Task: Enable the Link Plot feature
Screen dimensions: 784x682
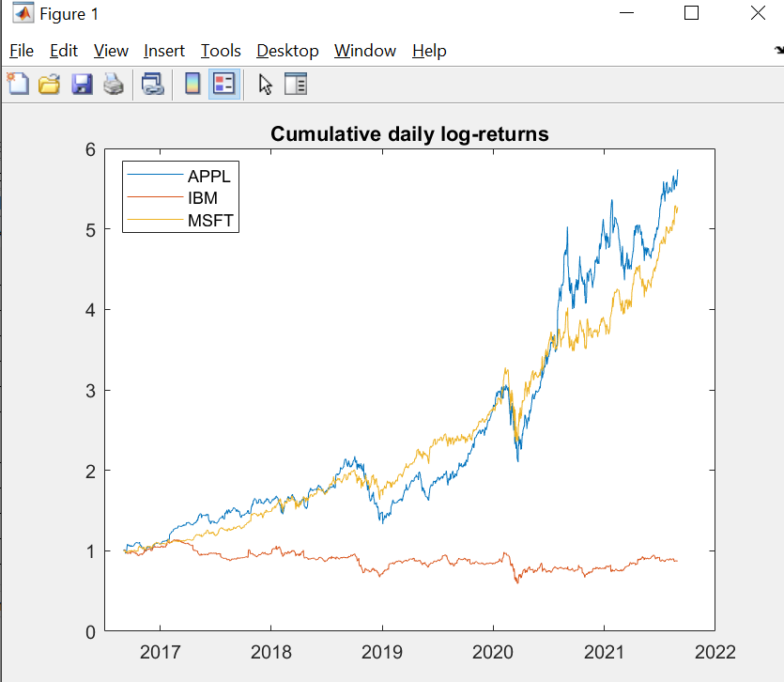Action: pyautogui.click(x=152, y=84)
